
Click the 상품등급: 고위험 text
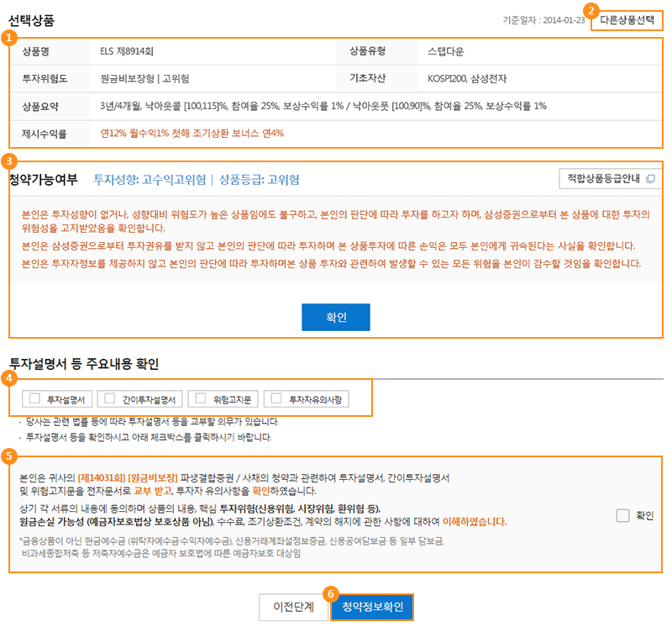pyautogui.click(x=260, y=179)
